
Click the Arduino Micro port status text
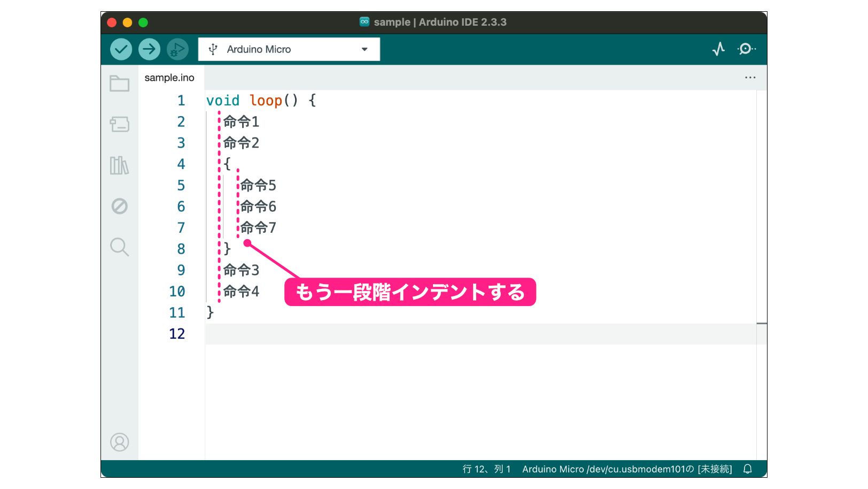click(x=627, y=469)
